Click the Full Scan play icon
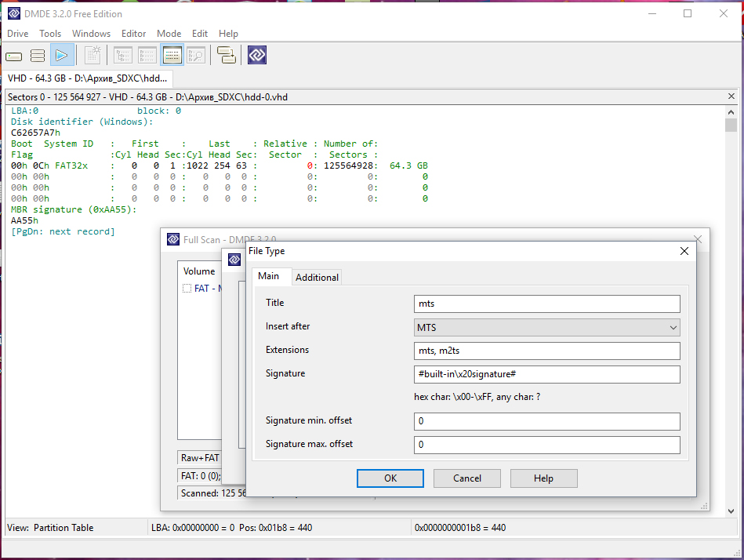 click(62, 55)
